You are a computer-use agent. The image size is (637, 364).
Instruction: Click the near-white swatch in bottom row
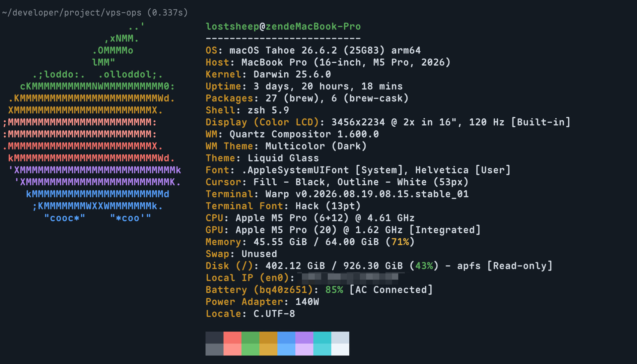coord(340,349)
